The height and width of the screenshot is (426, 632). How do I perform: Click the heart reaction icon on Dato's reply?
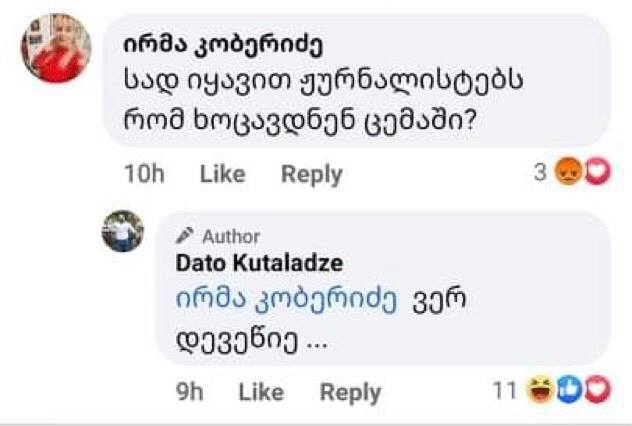[595, 390]
